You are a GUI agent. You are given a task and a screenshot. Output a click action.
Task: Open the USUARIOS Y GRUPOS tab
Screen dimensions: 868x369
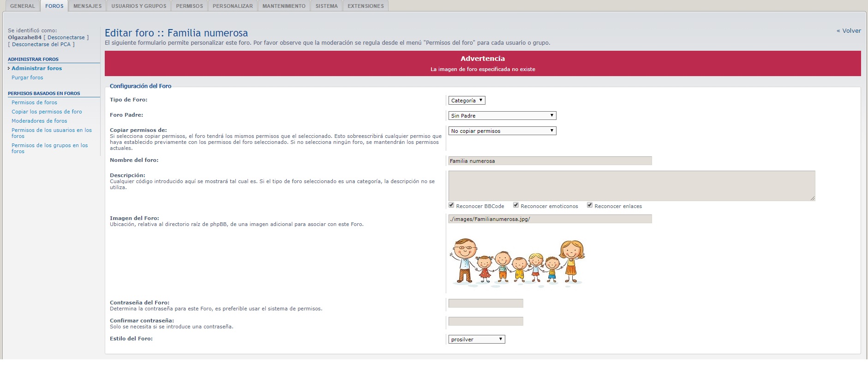tap(138, 6)
